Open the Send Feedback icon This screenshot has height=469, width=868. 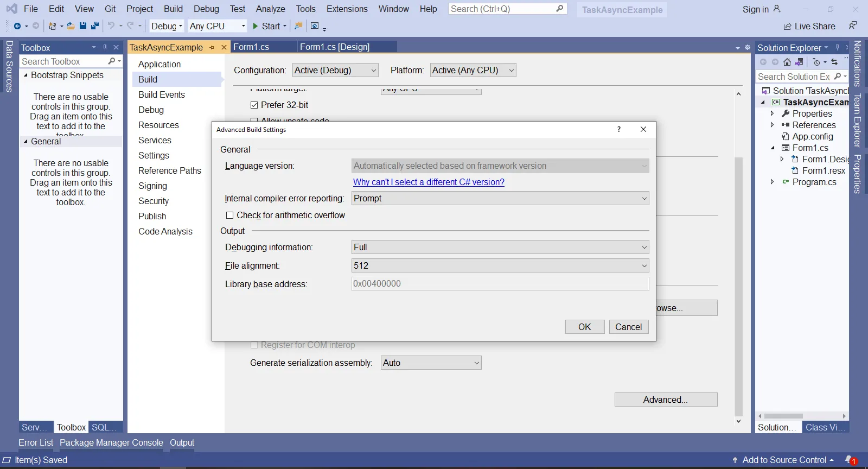click(853, 26)
